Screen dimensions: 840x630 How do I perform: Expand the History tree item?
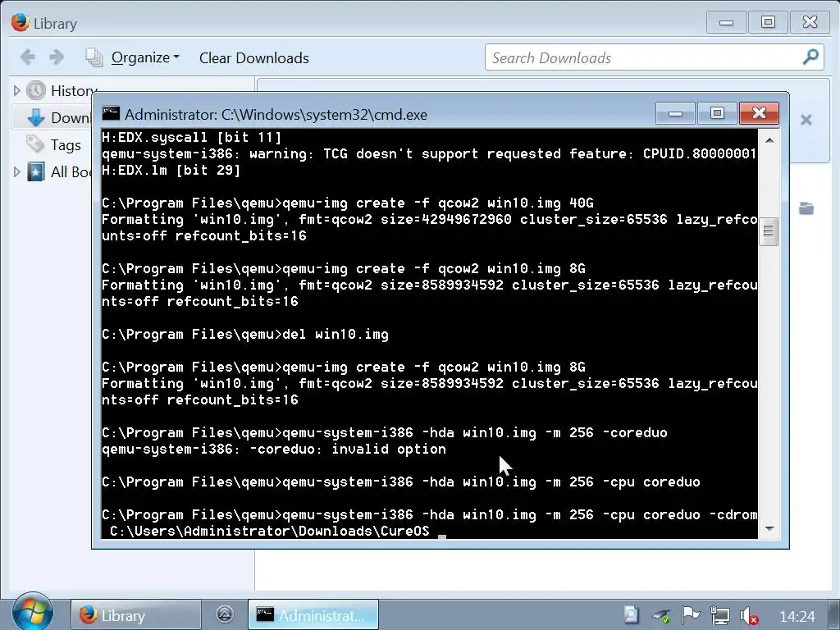click(x=16, y=90)
